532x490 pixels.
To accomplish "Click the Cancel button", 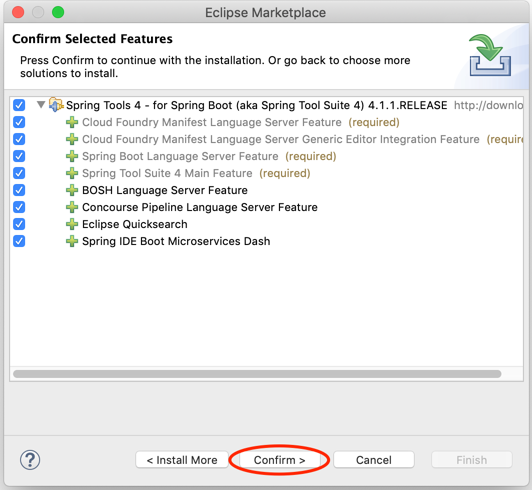I will 374,460.
